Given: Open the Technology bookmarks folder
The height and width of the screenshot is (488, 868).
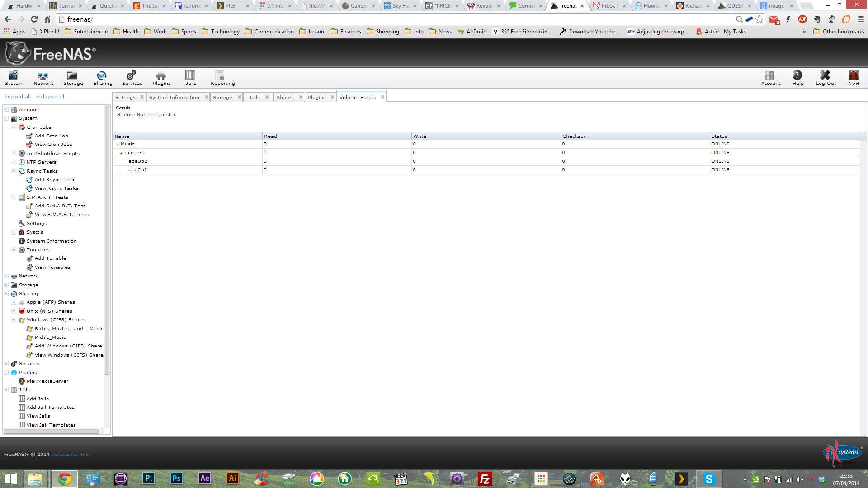Looking at the screenshot, I should pyautogui.click(x=221, y=32).
